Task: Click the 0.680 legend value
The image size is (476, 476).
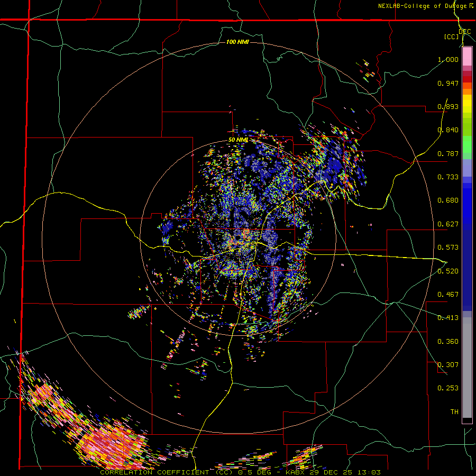Action: [x=448, y=200]
